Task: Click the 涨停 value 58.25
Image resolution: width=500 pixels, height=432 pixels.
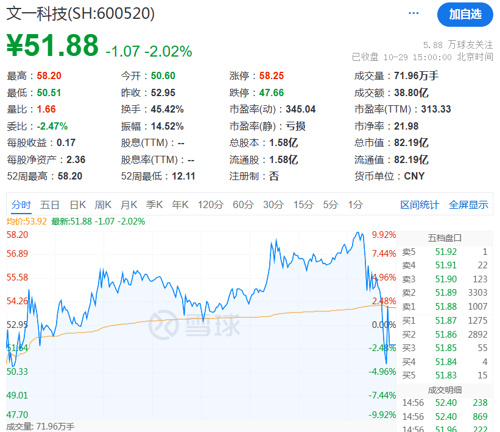Action: click(271, 76)
